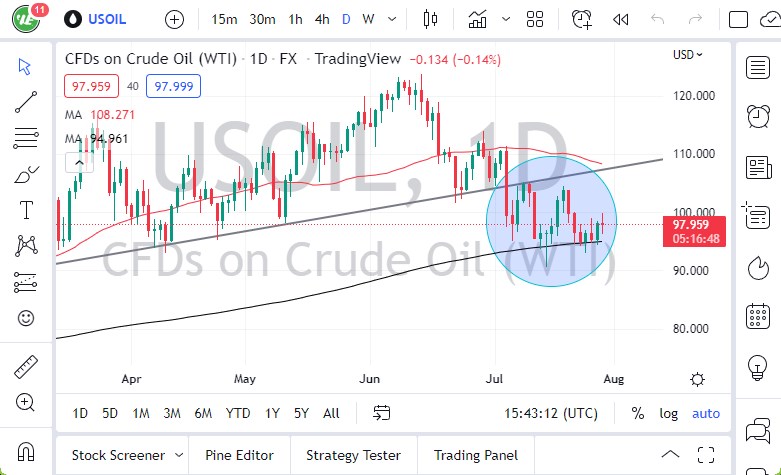Viewport: 781px width, 475px height.
Task: Select the text annotation tool
Action: point(26,210)
